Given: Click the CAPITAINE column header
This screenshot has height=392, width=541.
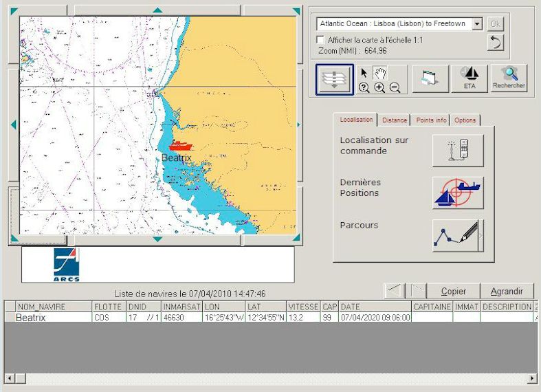Looking at the screenshot, I should pos(432,307).
